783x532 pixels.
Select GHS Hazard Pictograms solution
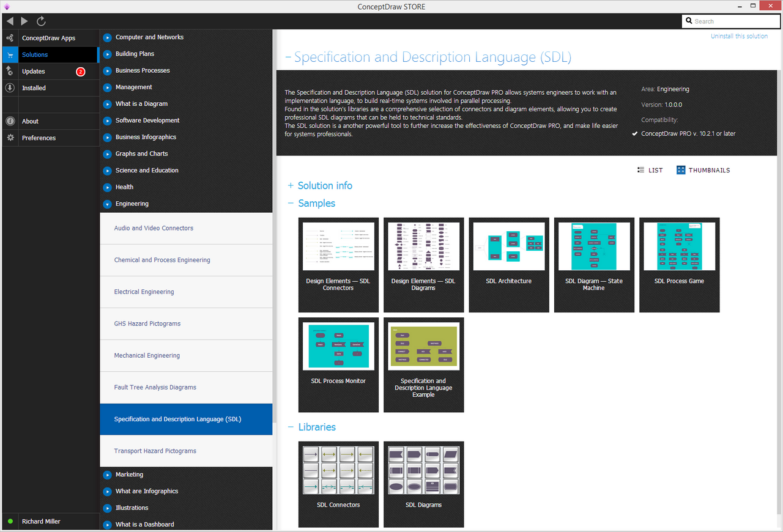click(186, 323)
